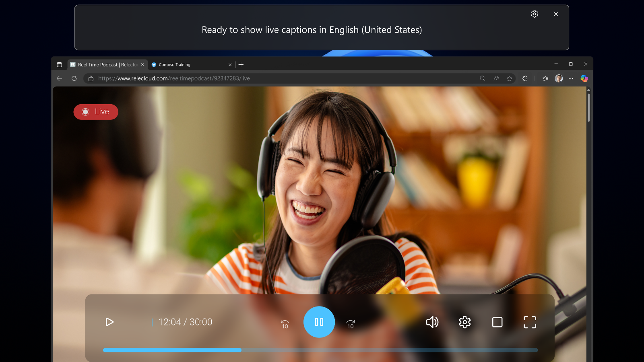This screenshot has height=362, width=644.
Task: Click the zoom icon in address bar
Action: tap(482, 78)
